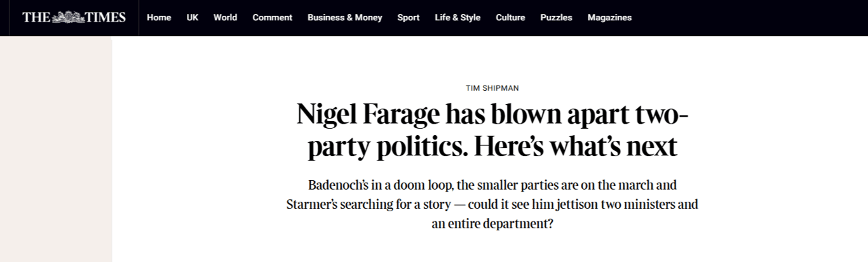Click the word "TIMES" in the masthead
This screenshot has width=868, height=262.
click(x=105, y=18)
